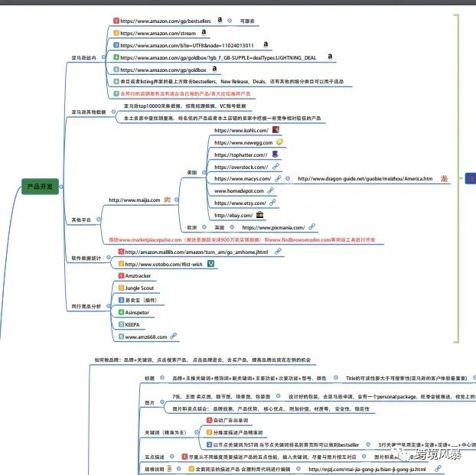Click the chain-link icon beside etsy.com
The height and width of the screenshot is (475, 476).
(272, 203)
